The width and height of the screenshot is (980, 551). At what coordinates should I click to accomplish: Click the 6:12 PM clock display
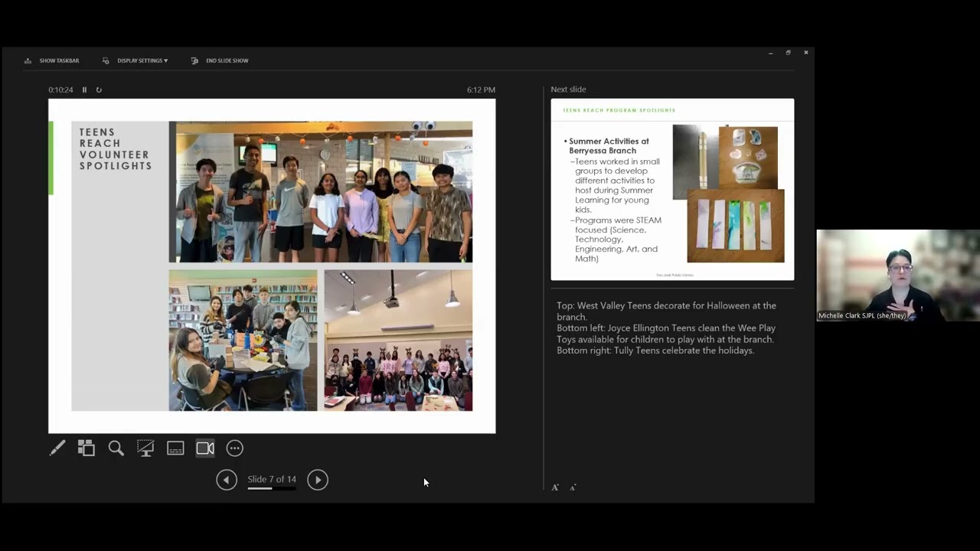point(481,90)
